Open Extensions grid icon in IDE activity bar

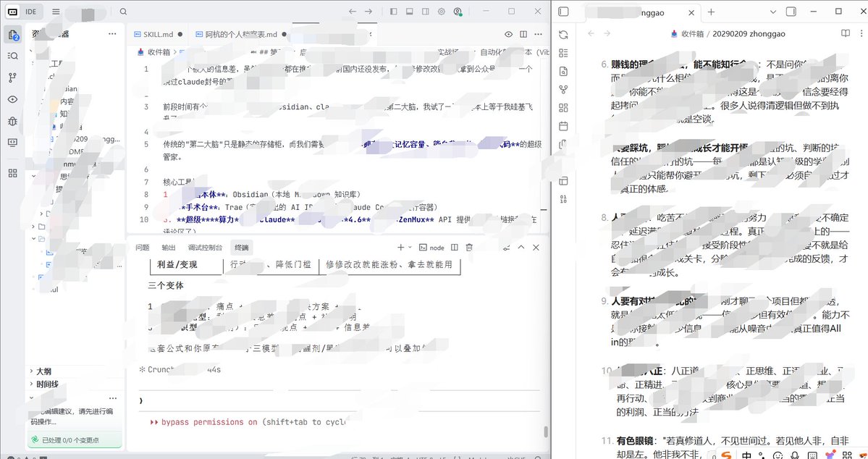13,173
